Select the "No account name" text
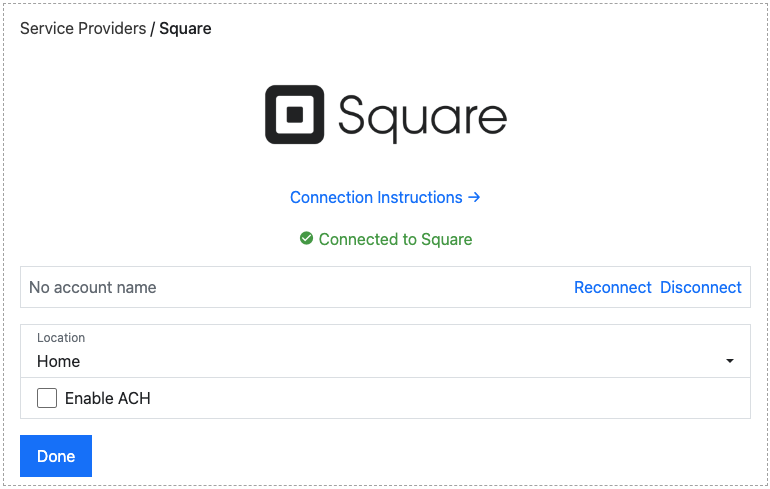770x489 pixels. click(x=93, y=287)
